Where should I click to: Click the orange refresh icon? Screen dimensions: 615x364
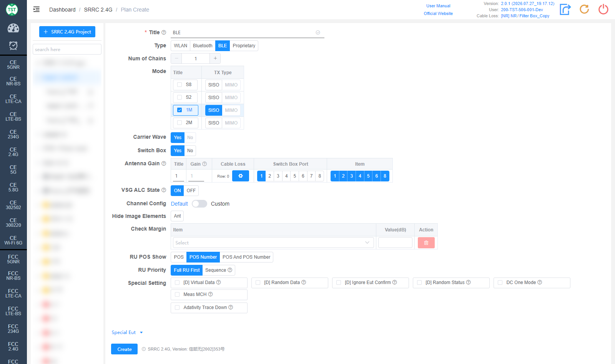(584, 9)
